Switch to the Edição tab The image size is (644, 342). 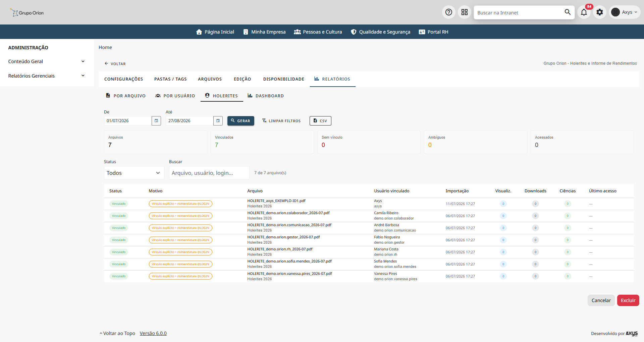(x=242, y=79)
